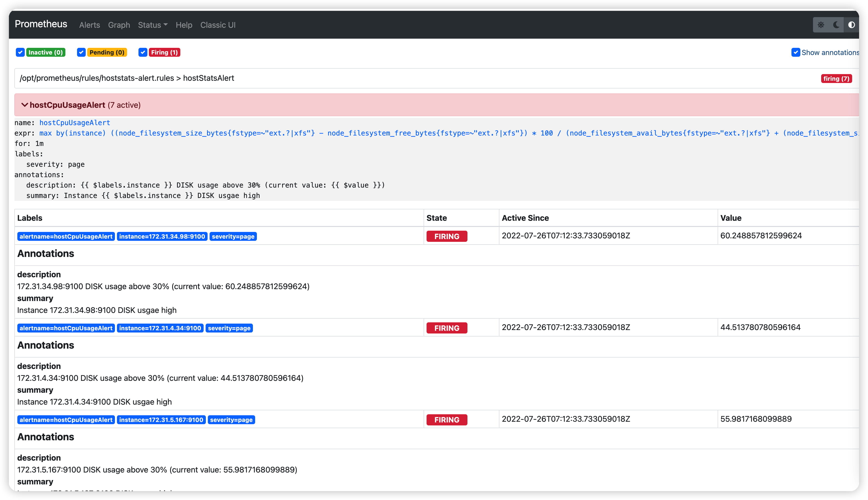Screen dimensions: 868x500
Task: Click FIRING state for 172.31.5.167
Action: pos(447,420)
